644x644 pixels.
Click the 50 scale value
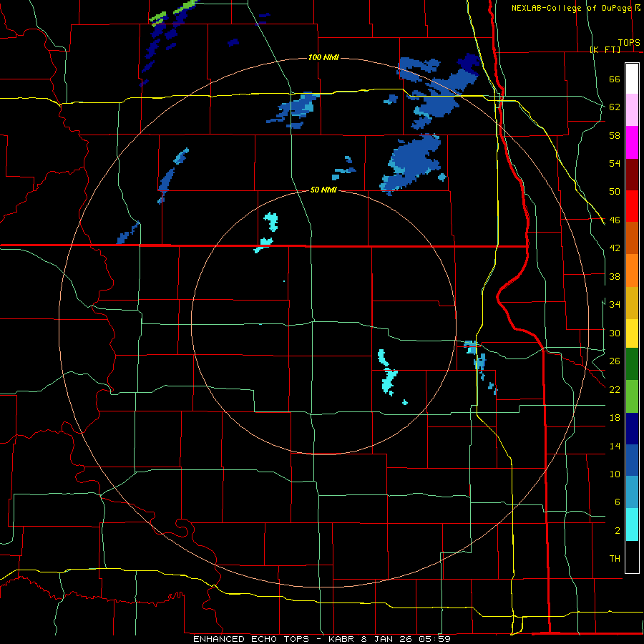[x=615, y=192]
